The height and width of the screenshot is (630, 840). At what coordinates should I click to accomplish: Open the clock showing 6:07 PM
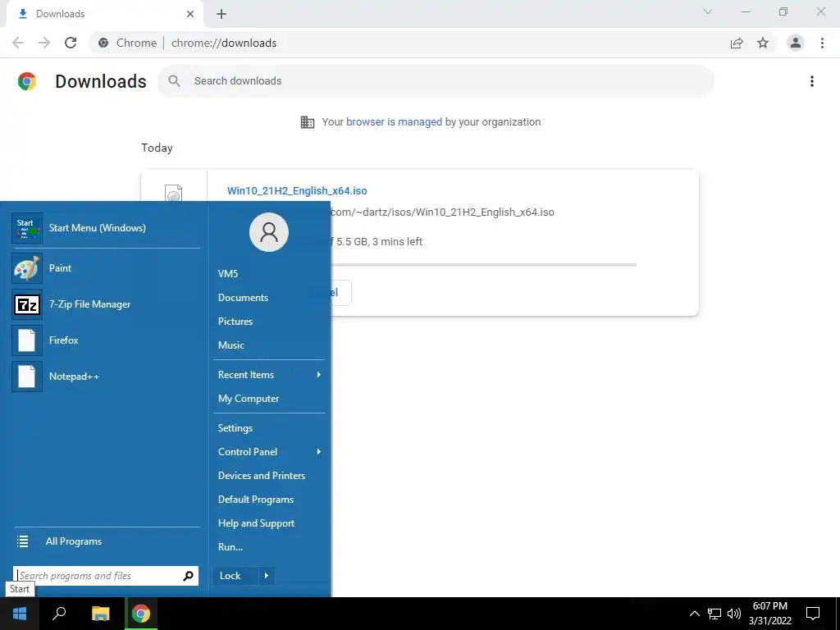click(x=769, y=614)
